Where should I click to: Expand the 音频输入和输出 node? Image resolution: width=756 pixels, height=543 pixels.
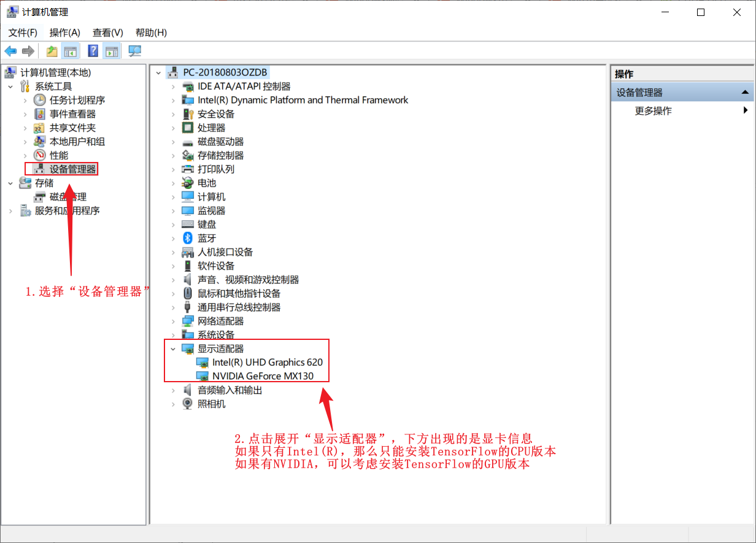[173, 390]
